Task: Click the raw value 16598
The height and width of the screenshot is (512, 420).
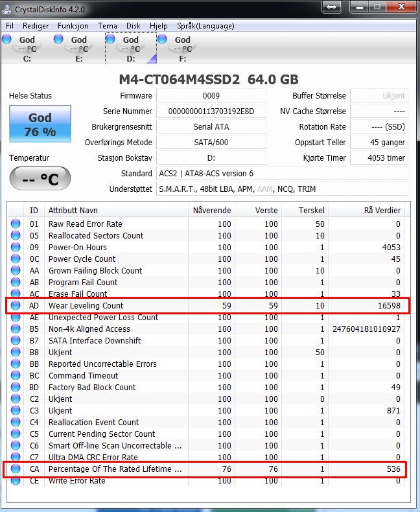Action: coord(389,306)
